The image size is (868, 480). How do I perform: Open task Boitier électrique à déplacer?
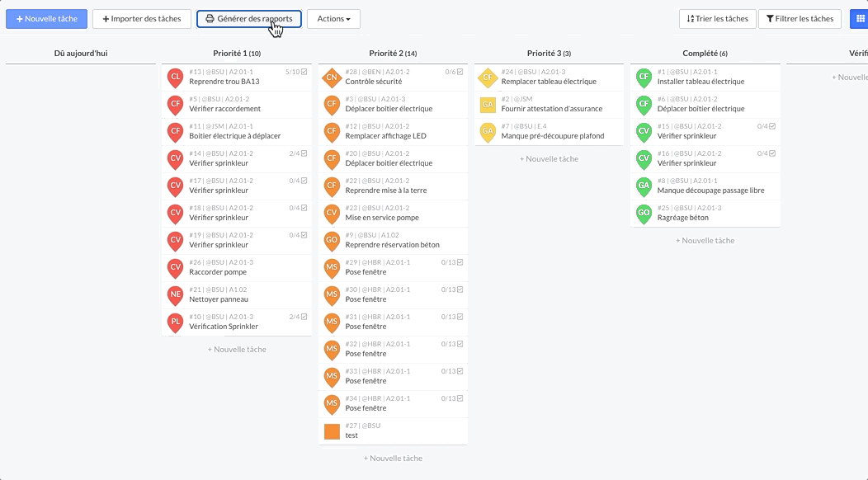(x=237, y=132)
